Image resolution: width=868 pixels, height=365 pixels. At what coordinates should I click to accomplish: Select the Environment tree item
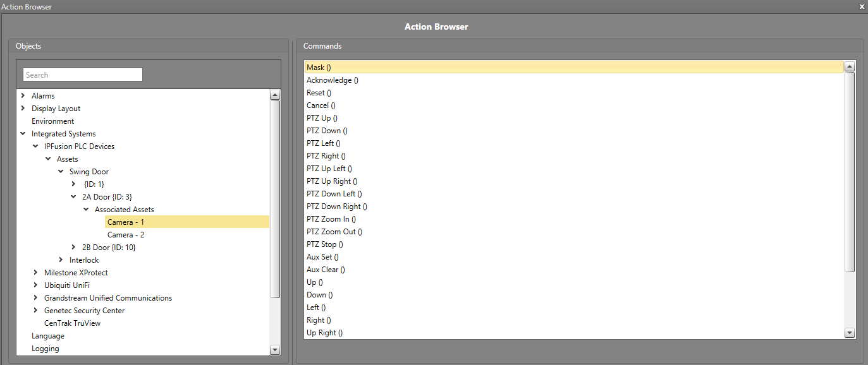click(x=52, y=121)
